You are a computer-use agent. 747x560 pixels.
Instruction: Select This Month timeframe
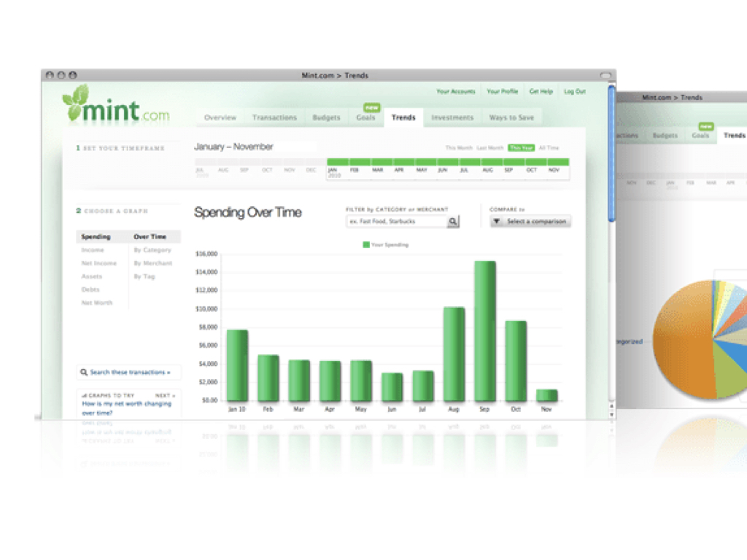tap(459, 148)
